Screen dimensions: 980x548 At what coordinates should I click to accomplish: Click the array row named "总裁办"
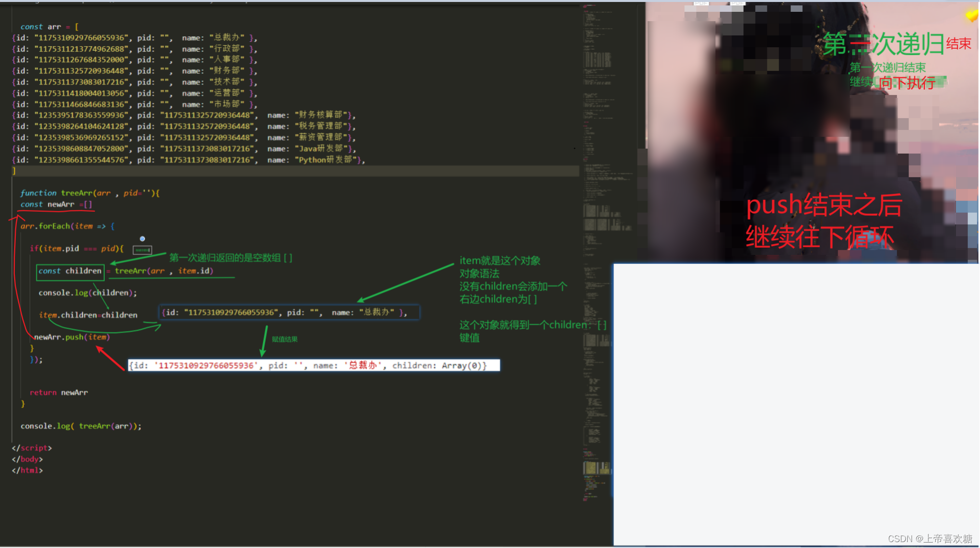134,37
